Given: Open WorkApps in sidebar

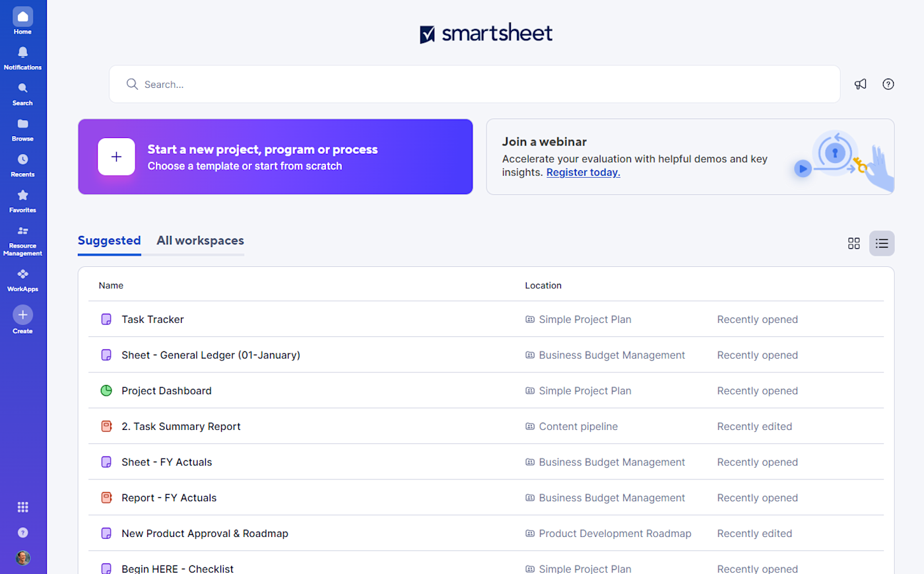Looking at the screenshot, I should click(x=22, y=279).
